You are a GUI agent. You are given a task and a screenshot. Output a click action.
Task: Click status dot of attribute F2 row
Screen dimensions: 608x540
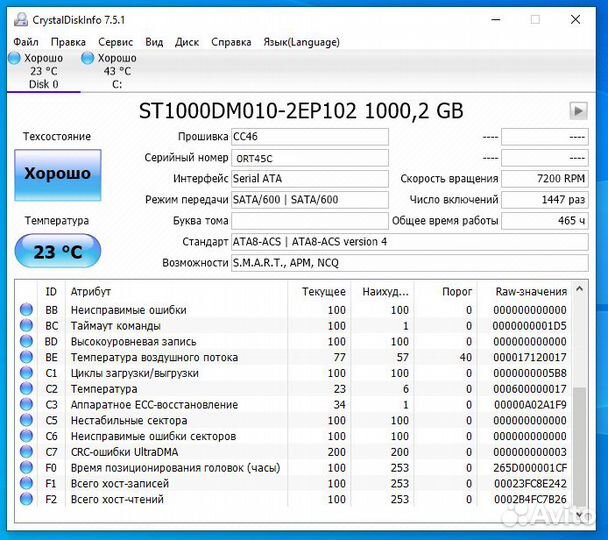(26, 499)
